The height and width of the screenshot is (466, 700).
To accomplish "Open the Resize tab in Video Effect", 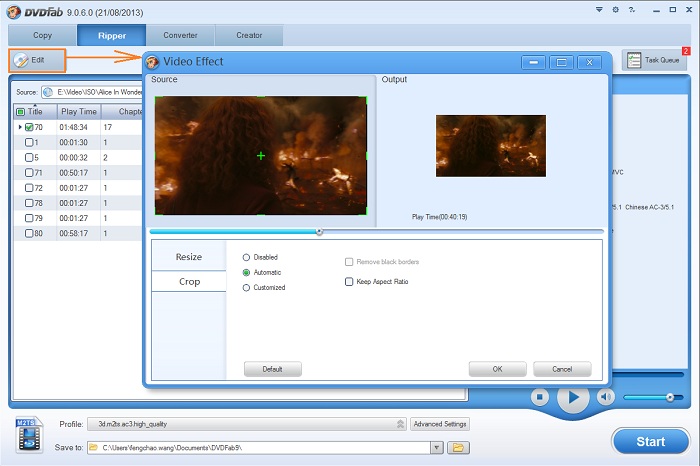I will (189, 257).
